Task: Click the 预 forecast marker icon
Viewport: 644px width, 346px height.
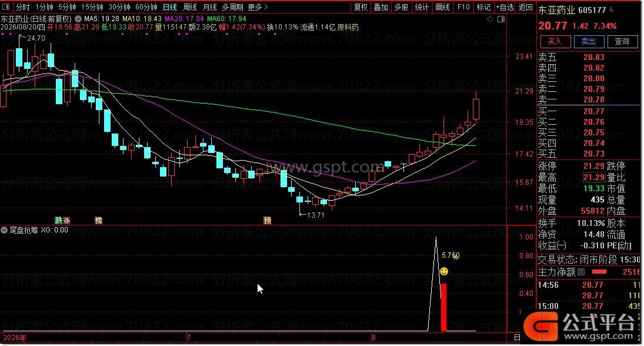Action: coord(268,221)
